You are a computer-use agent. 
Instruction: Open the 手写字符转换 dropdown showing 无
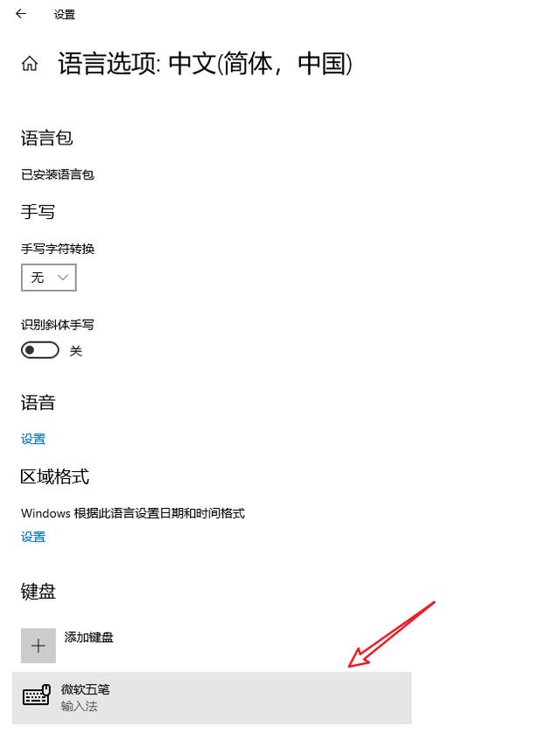(48, 278)
